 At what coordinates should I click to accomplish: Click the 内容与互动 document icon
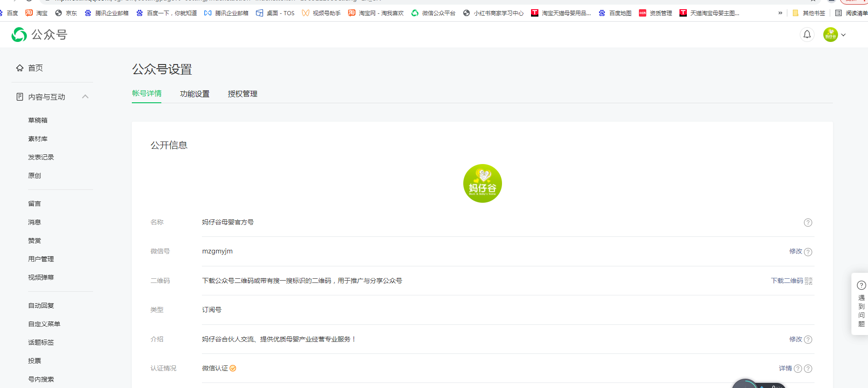(x=20, y=97)
